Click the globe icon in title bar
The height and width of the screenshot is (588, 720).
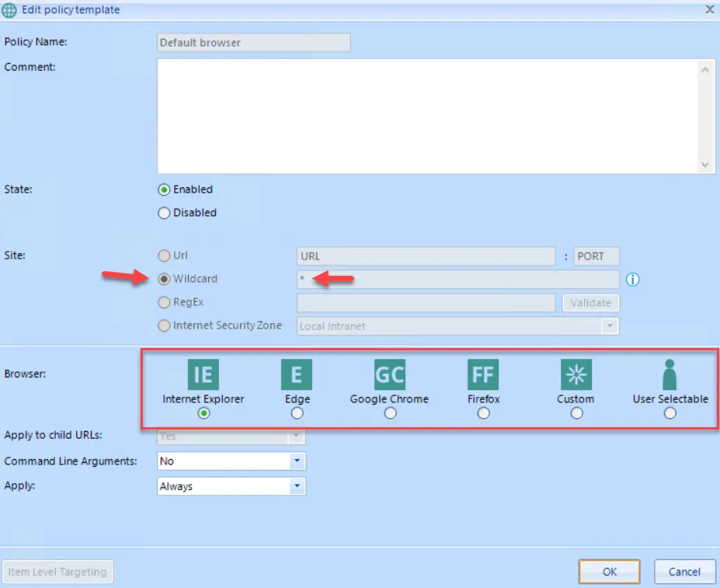coord(9,10)
